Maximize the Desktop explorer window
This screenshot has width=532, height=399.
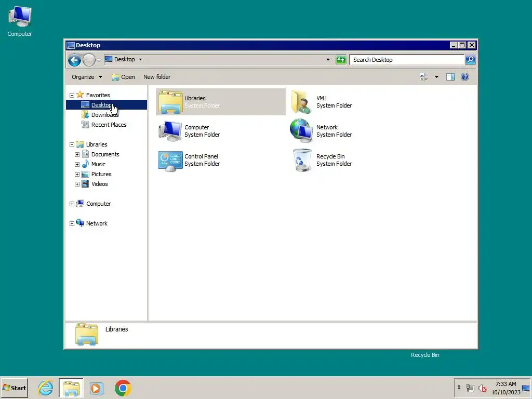click(x=462, y=45)
